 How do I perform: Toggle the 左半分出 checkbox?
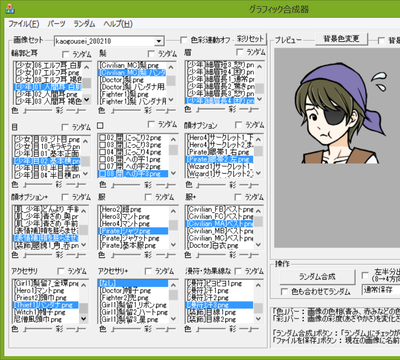coord(365,275)
